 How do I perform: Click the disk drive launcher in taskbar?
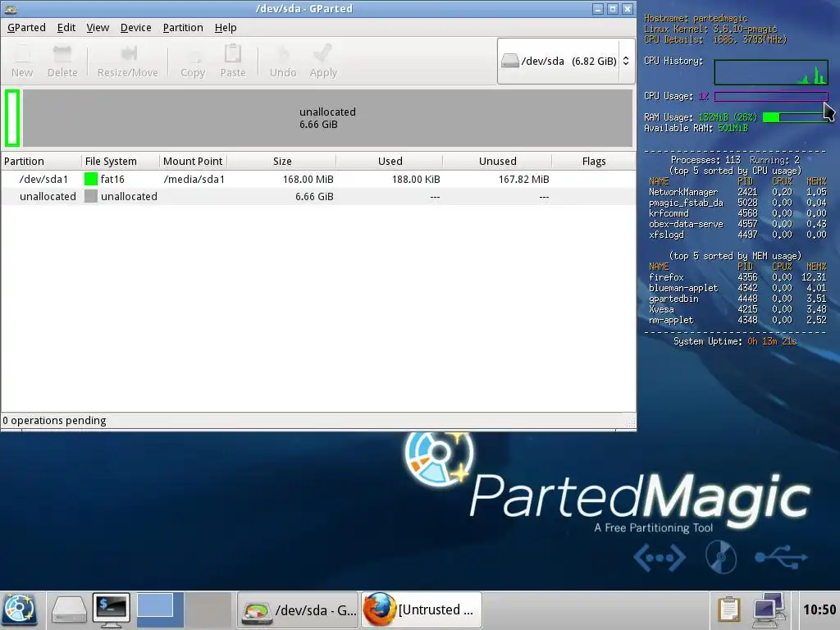[x=69, y=610]
